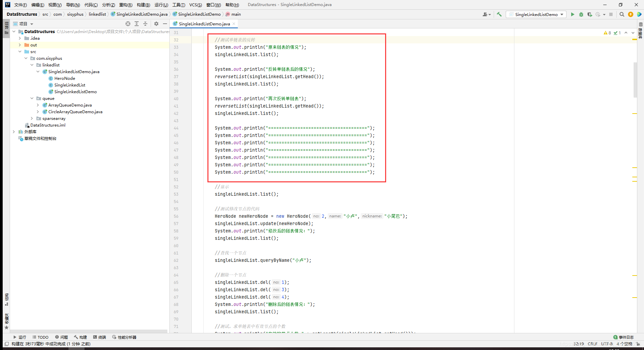This screenshot has height=350, width=644.
Task: Build project using the hammer icon
Action: (x=499, y=14)
